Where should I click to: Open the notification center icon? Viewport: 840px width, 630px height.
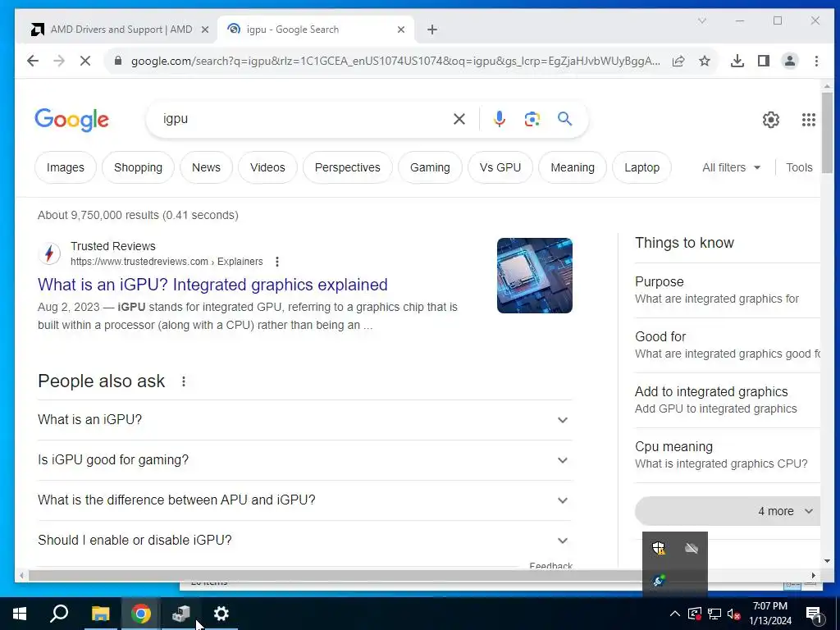tap(814, 614)
